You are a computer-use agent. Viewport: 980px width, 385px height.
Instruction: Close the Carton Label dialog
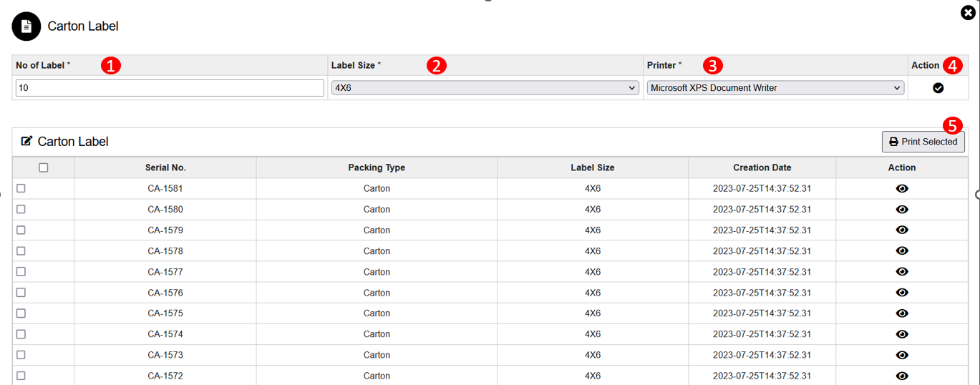coord(968,12)
